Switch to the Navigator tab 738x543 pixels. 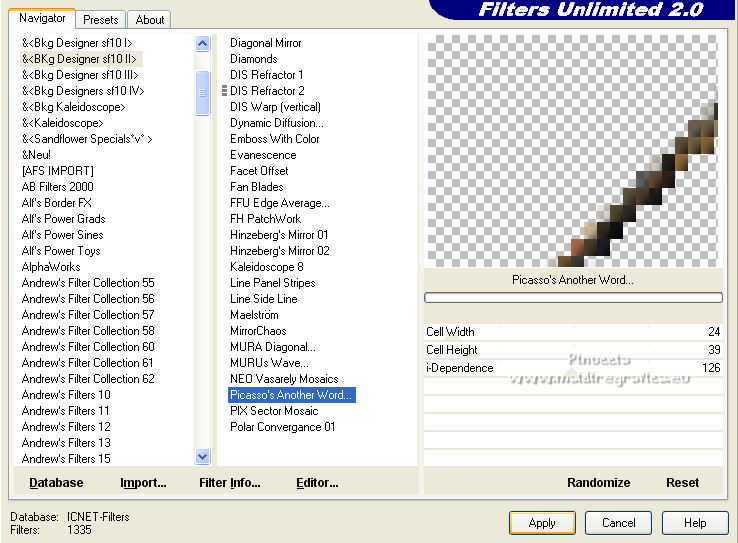pos(42,18)
